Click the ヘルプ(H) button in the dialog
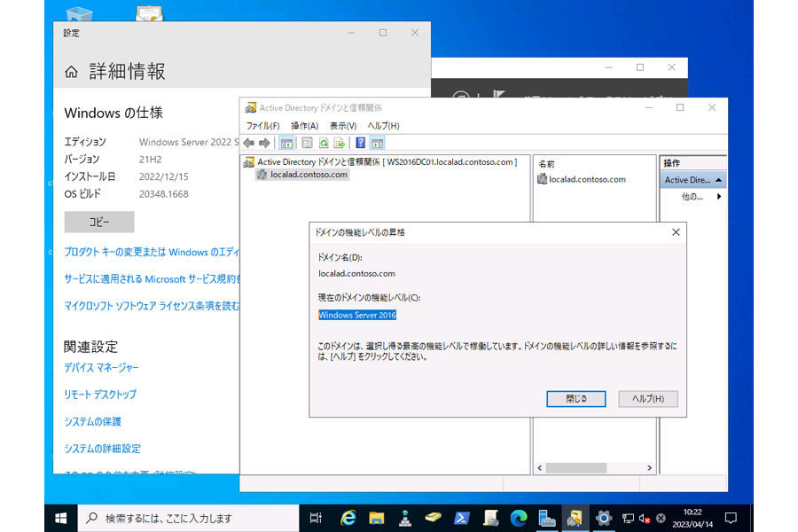 pos(648,399)
